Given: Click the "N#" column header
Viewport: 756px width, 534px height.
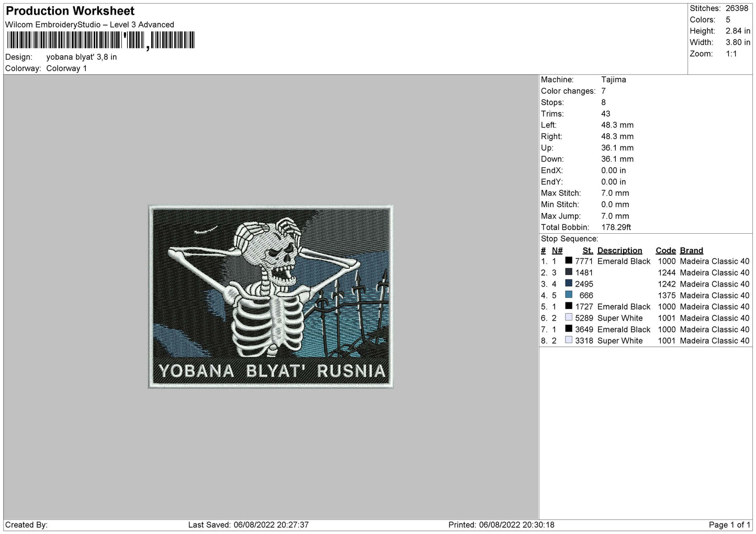Looking at the screenshot, I should tap(557, 251).
